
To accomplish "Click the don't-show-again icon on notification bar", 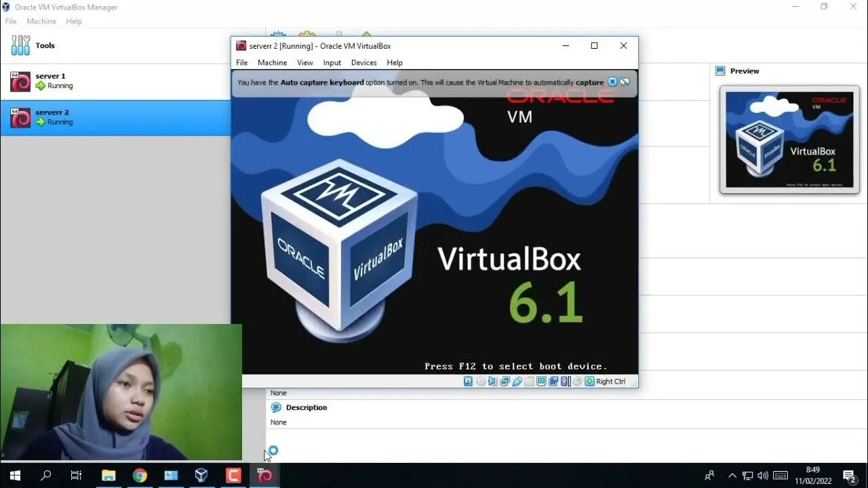I will (625, 82).
